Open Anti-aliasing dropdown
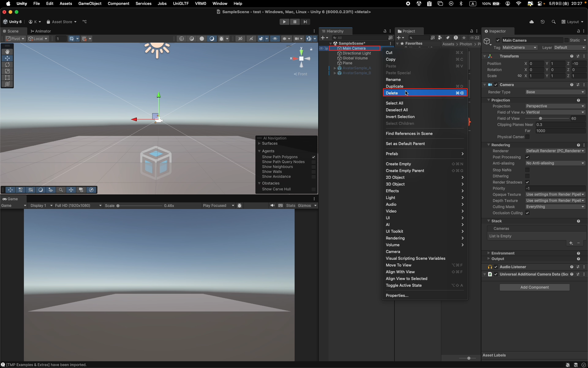 pos(555,163)
